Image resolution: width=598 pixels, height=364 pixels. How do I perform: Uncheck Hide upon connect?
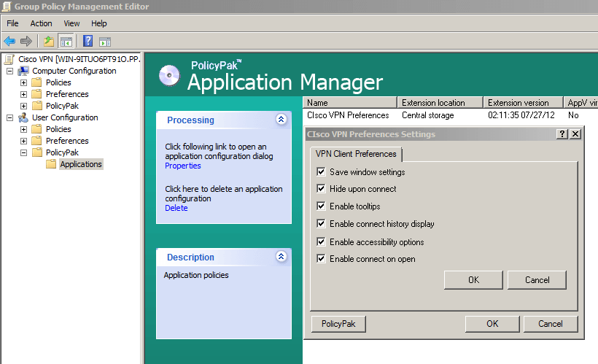(321, 188)
